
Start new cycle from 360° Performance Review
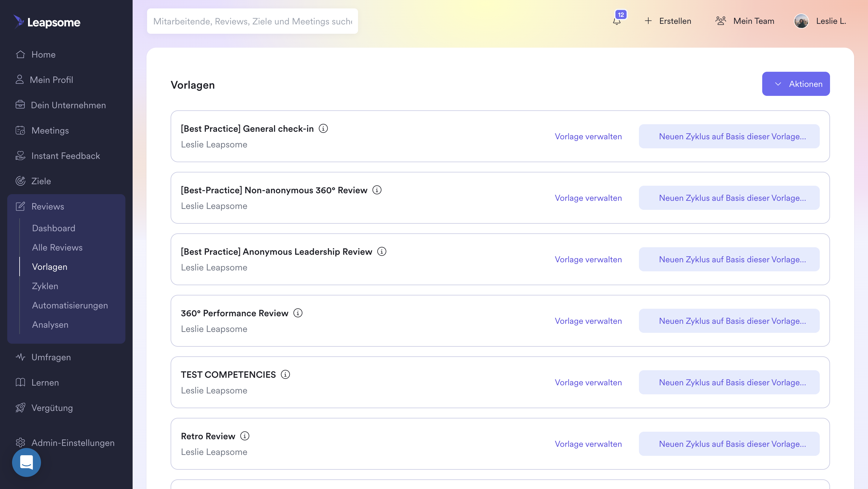tap(729, 321)
